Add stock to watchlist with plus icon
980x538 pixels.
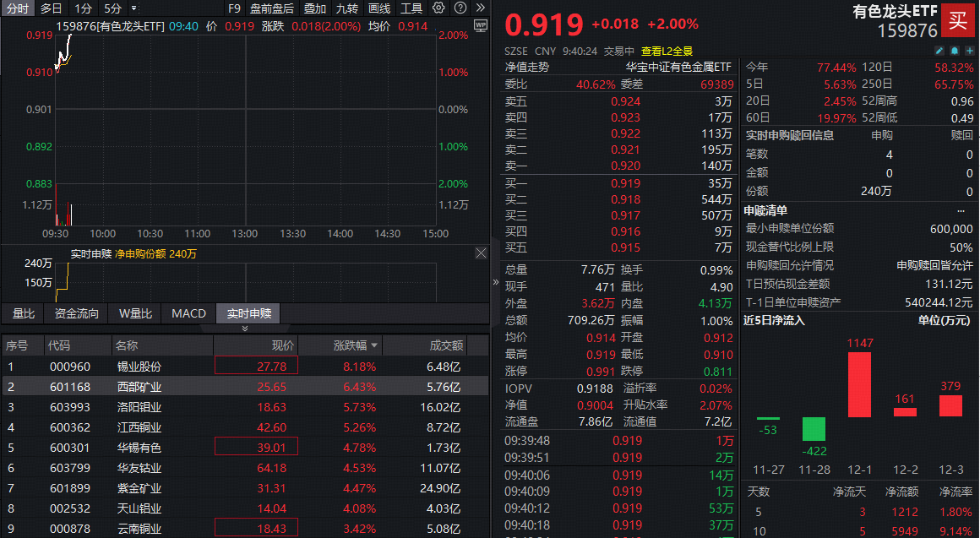point(971,50)
